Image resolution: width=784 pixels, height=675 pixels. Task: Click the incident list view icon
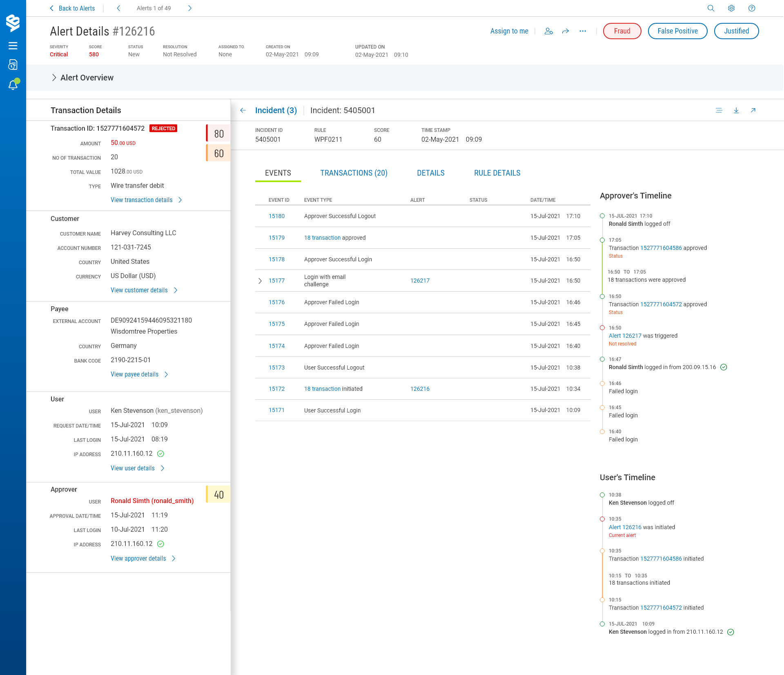coord(719,110)
